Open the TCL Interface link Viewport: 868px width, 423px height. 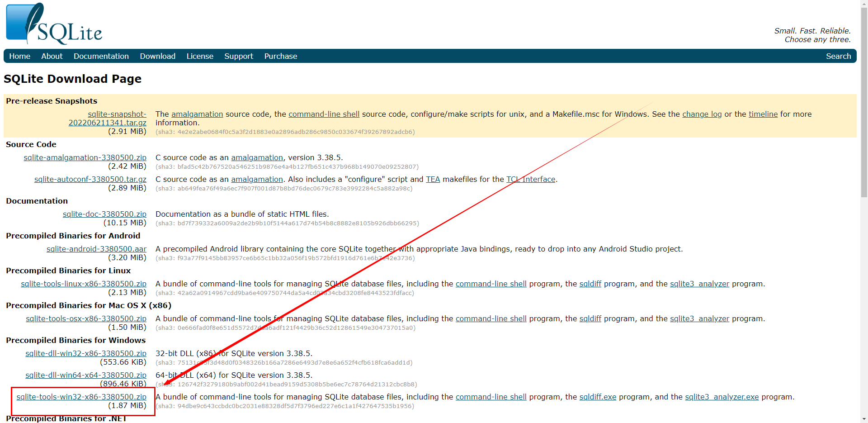531,179
